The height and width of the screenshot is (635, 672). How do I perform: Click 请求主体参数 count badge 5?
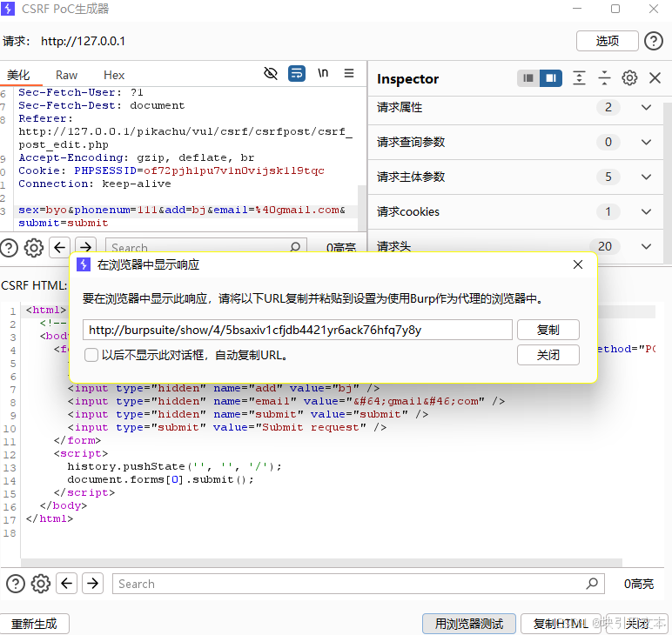click(608, 177)
